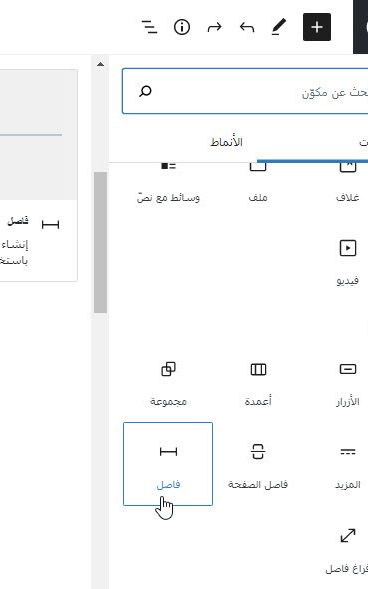Screen dimensions: 368x589
Task: Click the redo arrow icon
Action: pos(214,27)
